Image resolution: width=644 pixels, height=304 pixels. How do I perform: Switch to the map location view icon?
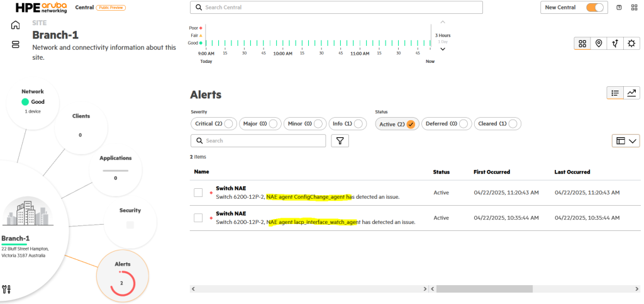[x=599, y=43]
